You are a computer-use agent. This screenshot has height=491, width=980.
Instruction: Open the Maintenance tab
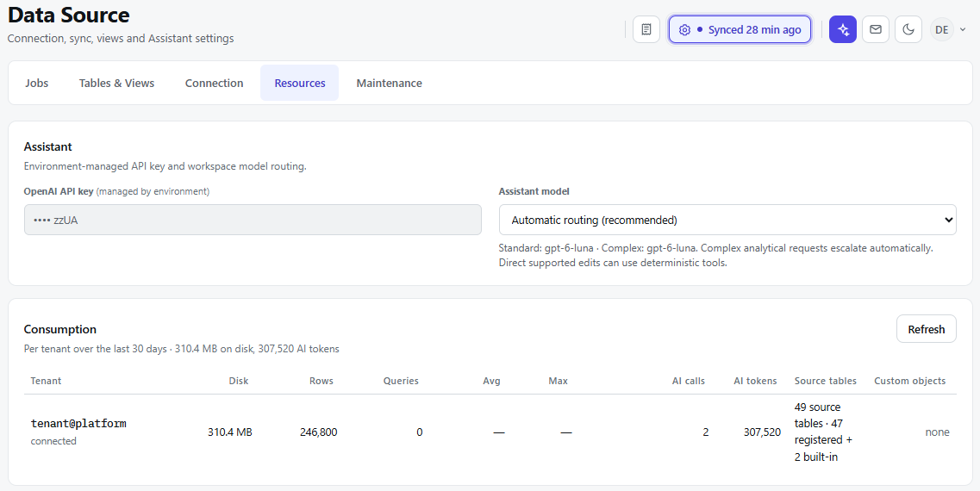(390, 83)
